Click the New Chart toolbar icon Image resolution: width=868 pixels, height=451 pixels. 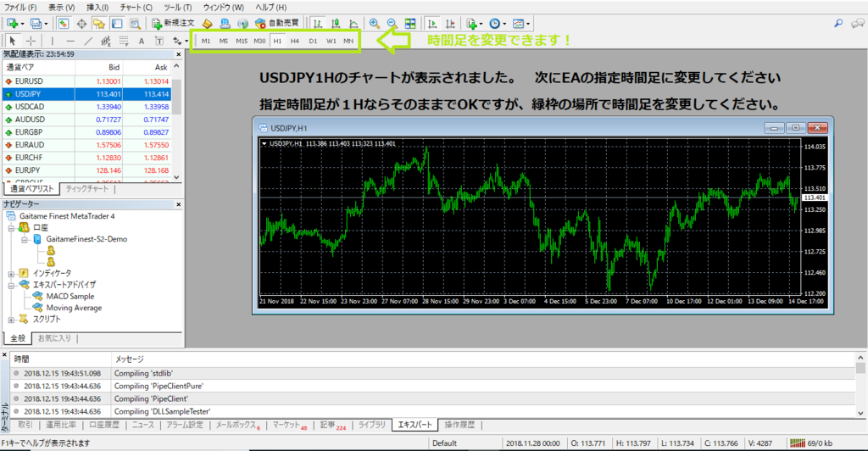(12, 23)
